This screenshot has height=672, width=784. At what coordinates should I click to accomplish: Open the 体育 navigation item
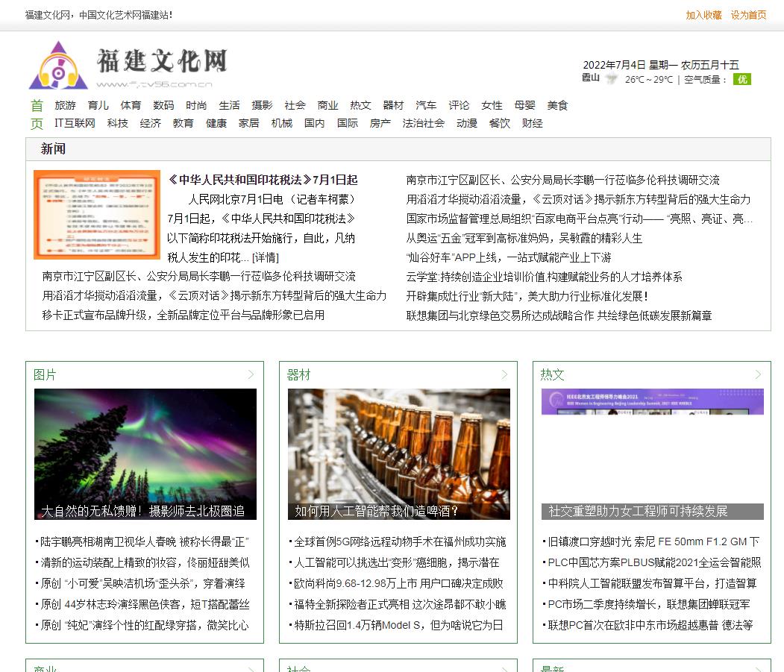pos(131,105)
